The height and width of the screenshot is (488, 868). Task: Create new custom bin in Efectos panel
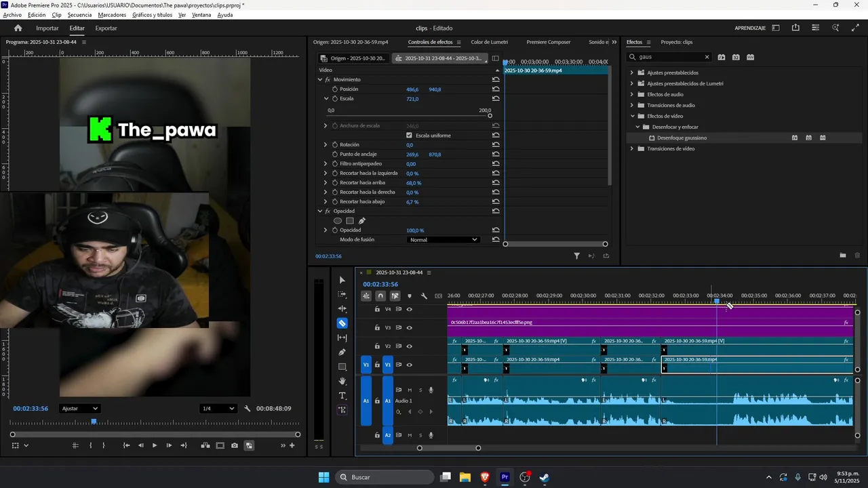(843, 255)
